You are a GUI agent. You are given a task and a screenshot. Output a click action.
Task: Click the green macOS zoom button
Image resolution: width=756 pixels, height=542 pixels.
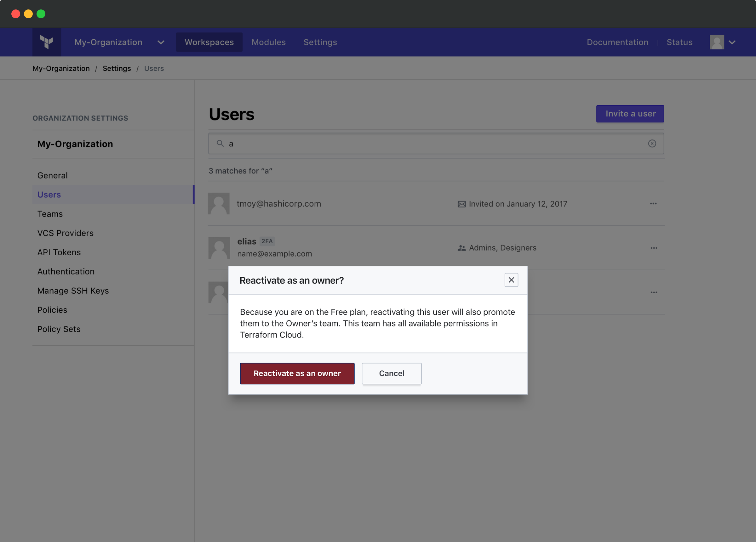41,14
